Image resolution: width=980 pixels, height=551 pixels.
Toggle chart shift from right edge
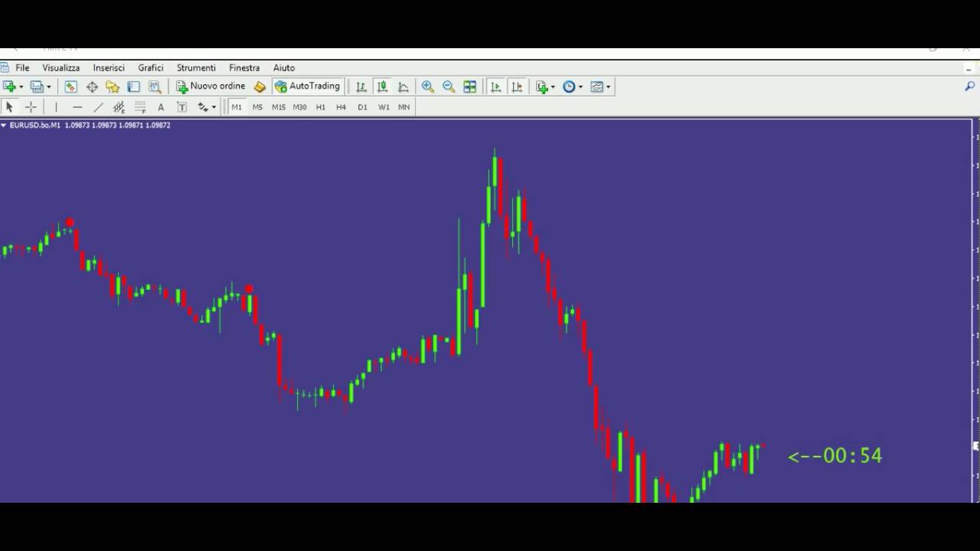click(x=517, y=87)
